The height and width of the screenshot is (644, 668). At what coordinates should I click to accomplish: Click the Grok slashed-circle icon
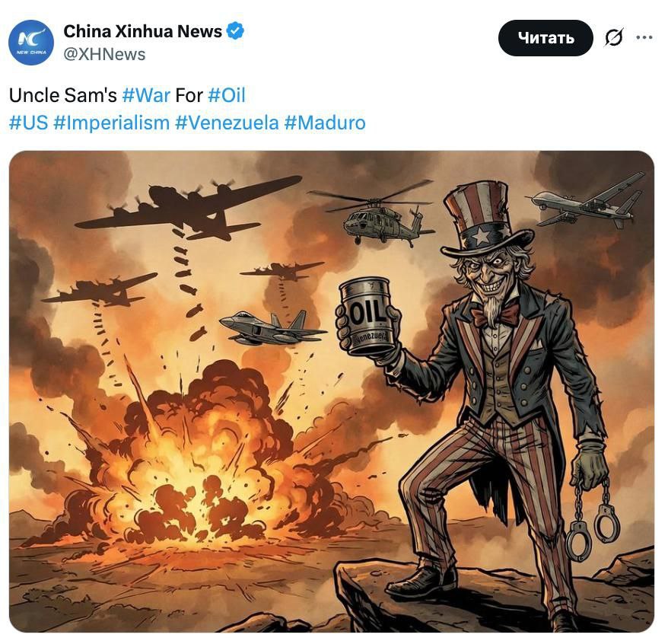click(614, 37)
